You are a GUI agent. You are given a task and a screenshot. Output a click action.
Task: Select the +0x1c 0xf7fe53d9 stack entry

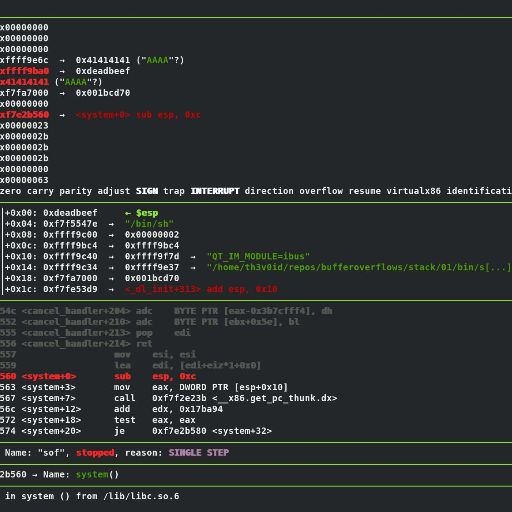[x=51, y=289]
